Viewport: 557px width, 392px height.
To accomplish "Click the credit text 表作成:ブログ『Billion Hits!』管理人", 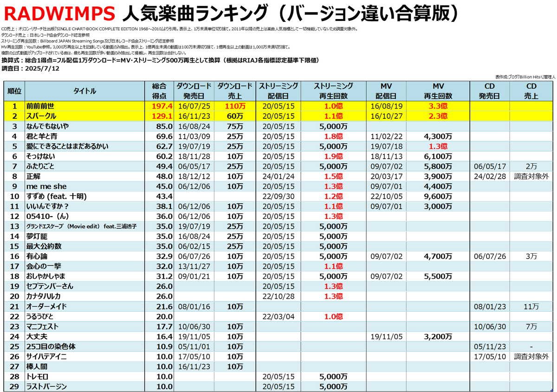I will 525,77.
